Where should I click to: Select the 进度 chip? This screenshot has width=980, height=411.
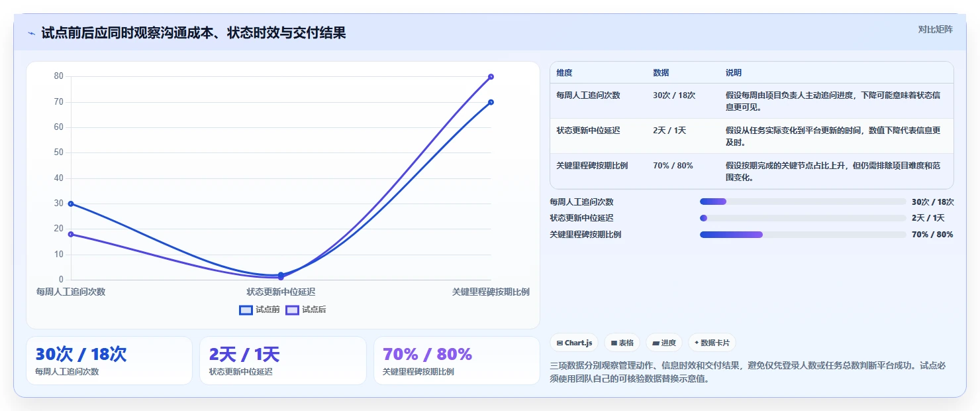pos(664,343)
